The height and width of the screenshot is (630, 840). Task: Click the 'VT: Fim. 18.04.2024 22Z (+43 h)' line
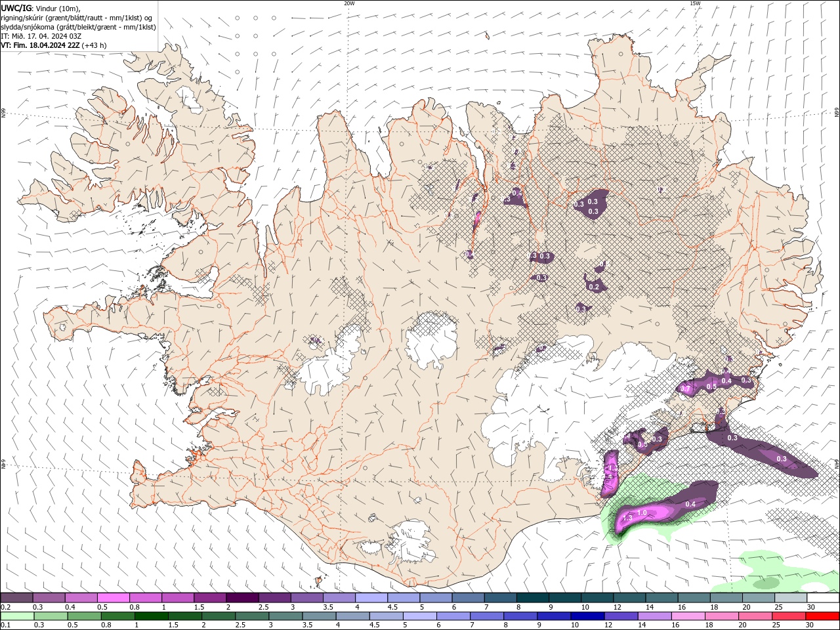tap(54, 45)
